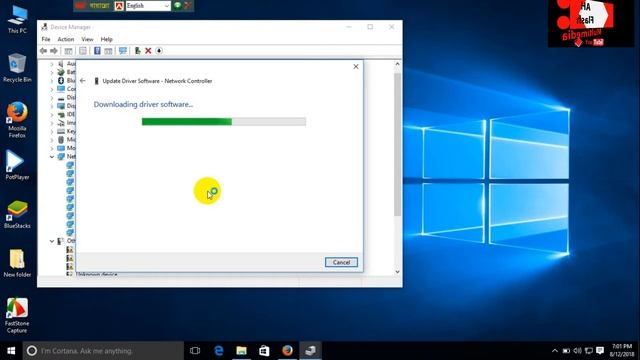Open This PC desktop icon
640x360 pixels.
17,19
